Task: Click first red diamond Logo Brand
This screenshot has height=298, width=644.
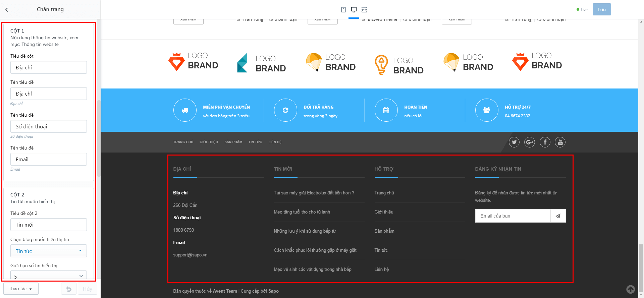Action: [193, 62]
